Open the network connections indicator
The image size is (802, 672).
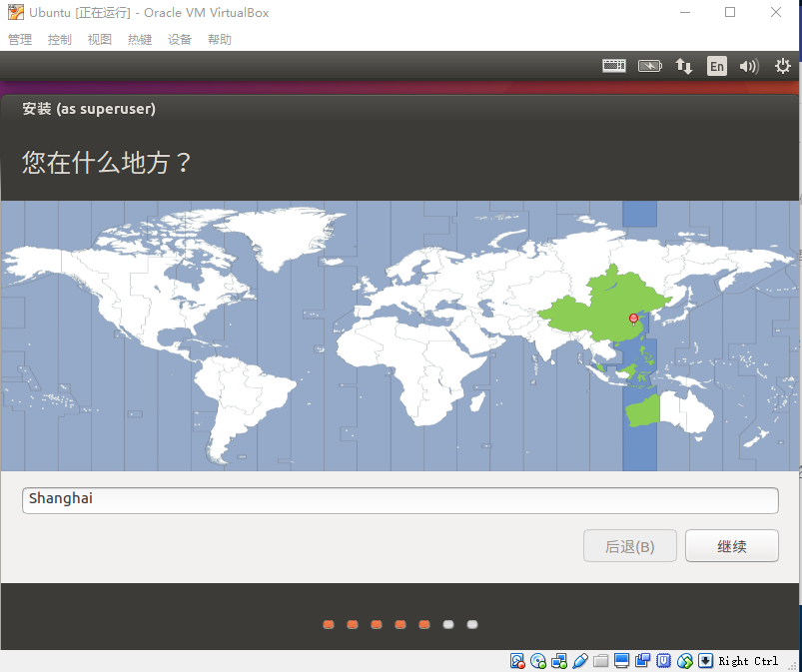point(684,66)
